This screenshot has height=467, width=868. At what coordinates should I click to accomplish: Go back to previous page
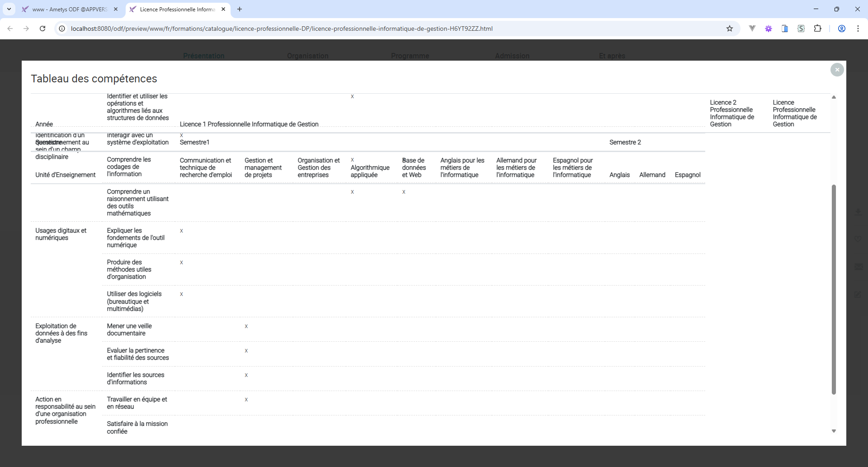tap(10, 29)
